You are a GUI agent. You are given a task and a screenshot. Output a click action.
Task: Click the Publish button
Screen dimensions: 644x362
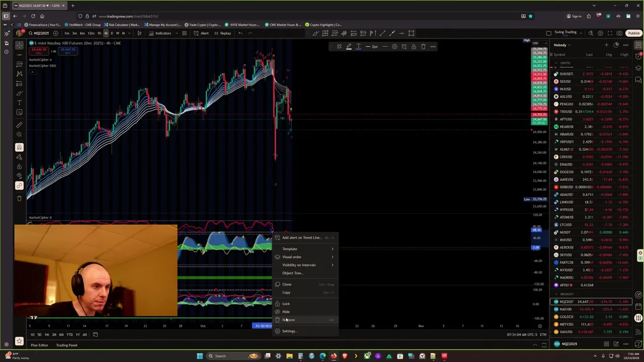(x=634, y=33)
